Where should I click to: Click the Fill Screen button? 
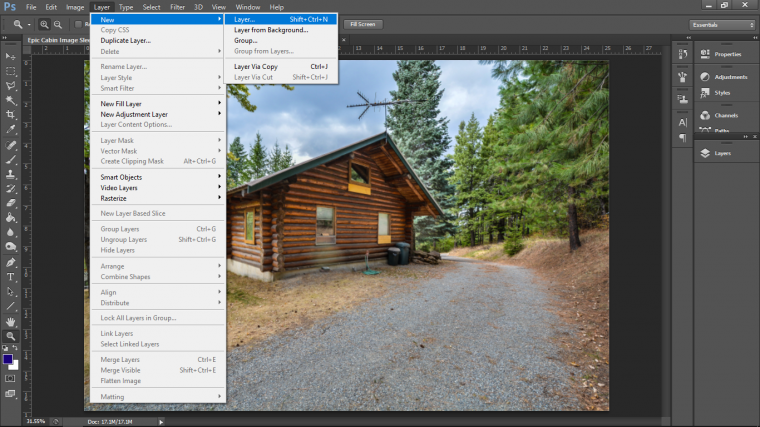[363, 24]
